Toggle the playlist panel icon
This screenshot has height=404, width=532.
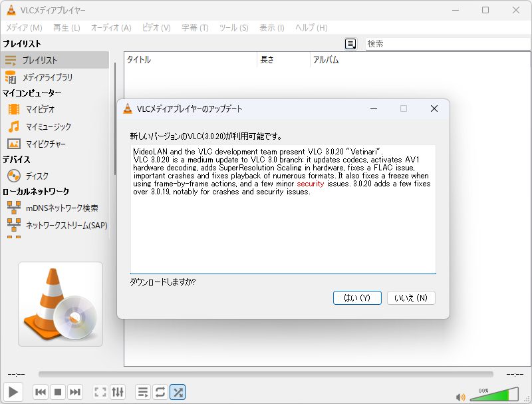tap(142, 392)
